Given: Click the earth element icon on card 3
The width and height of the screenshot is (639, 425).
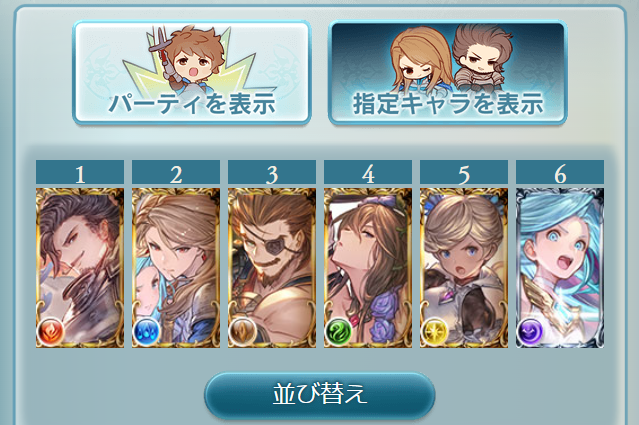Looking at the screenshot, I should pos(242,332).
